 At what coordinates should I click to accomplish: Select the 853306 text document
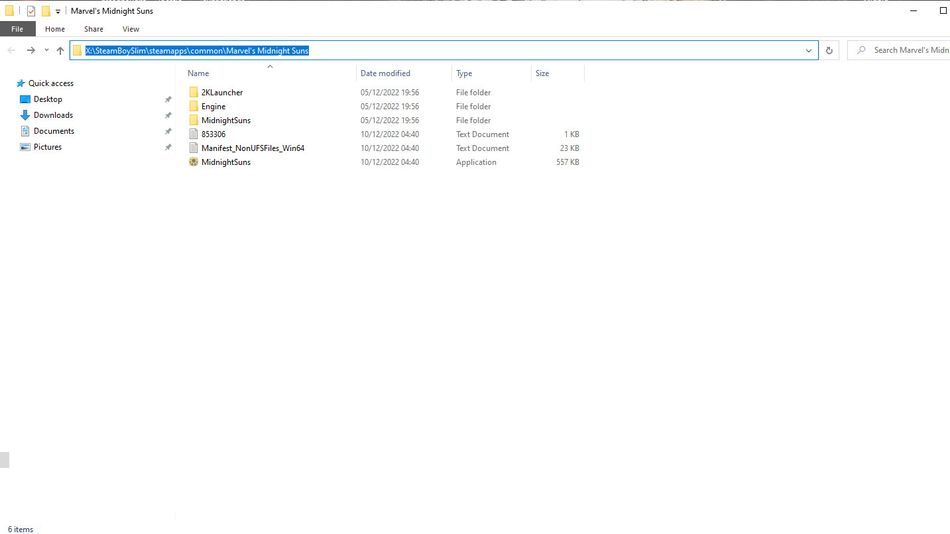click(x=213, y=134)
